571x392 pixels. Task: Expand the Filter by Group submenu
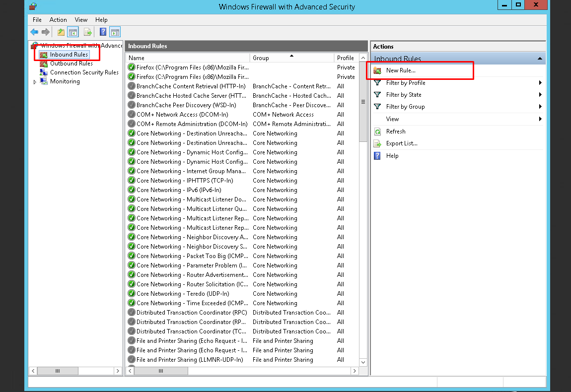pyautogui.click(x=405, y=107)
